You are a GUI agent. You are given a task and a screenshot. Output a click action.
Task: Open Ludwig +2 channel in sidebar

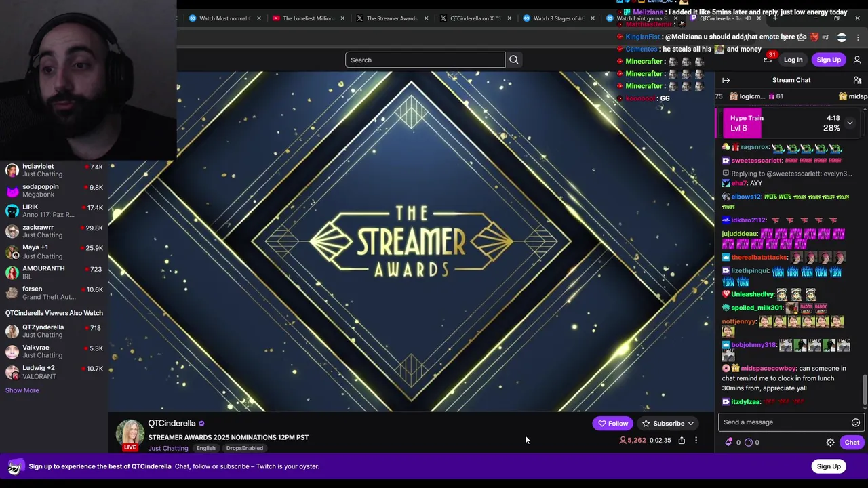coord(54,371)
